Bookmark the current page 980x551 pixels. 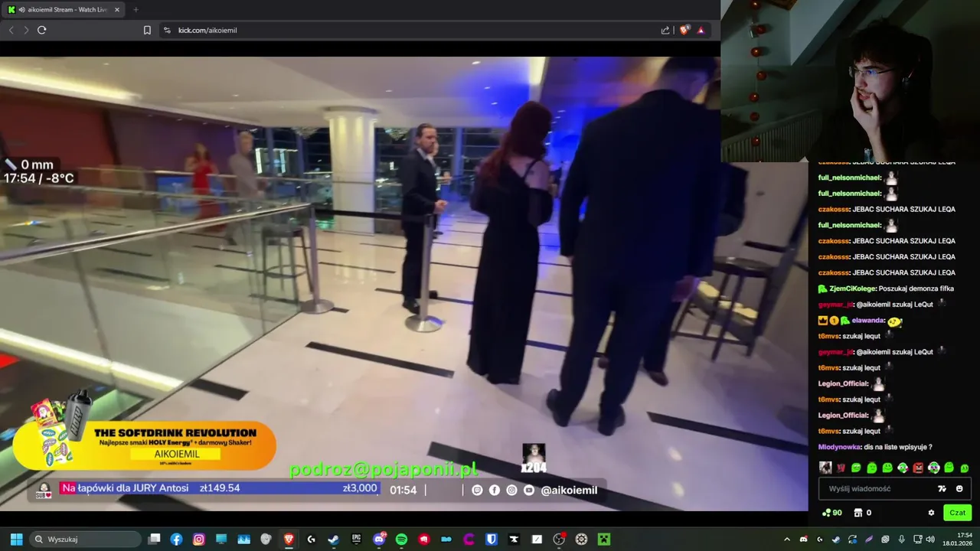147,30
